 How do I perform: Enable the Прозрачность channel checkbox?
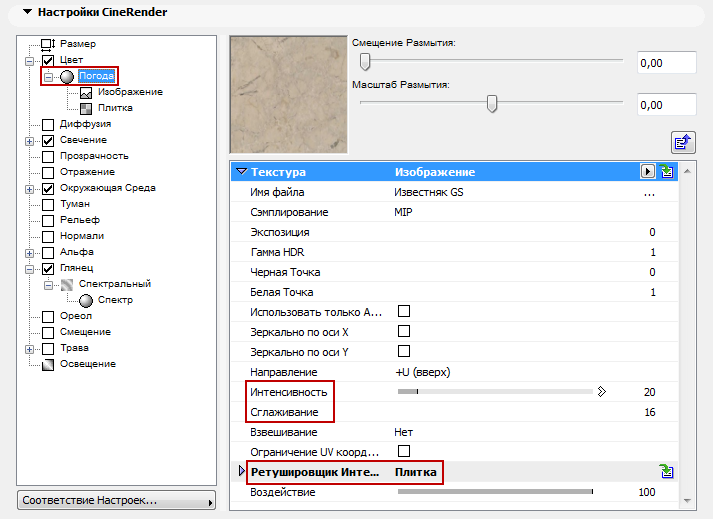pos(48,156)
